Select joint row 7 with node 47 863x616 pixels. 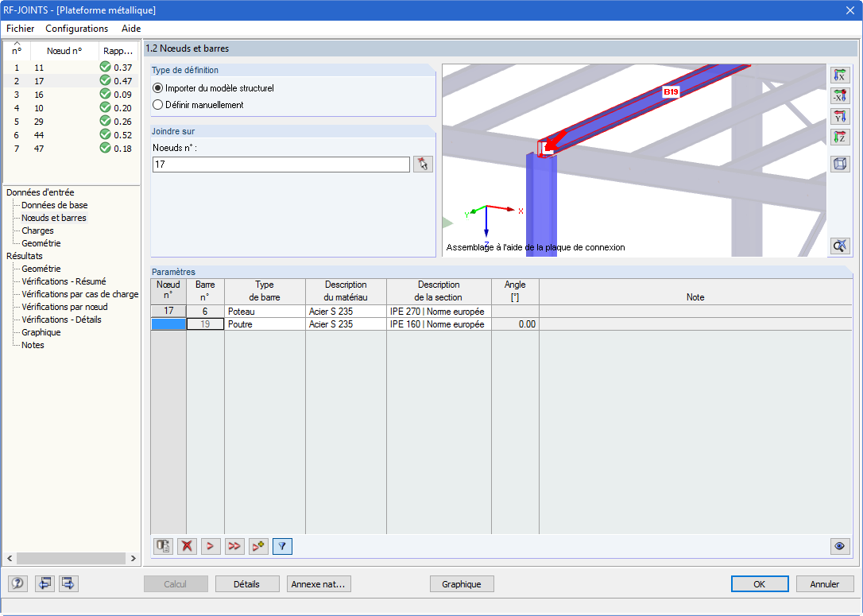pyautogui.click(x=72, y=148)
